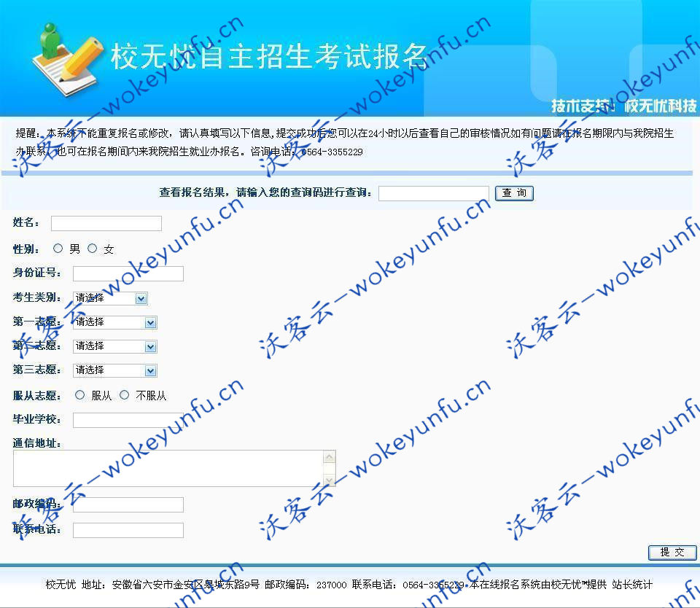Choose the 服从 radio option
The image size is (700, 608).
80,395
